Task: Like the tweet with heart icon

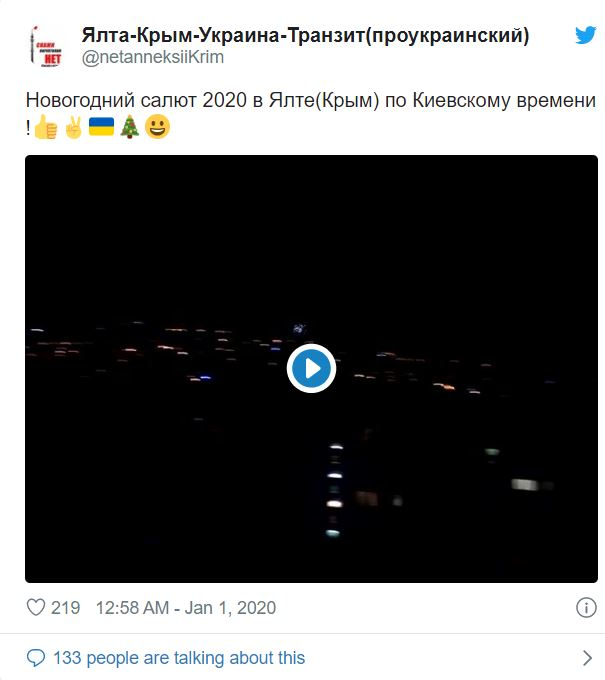Action: point(36,607)
